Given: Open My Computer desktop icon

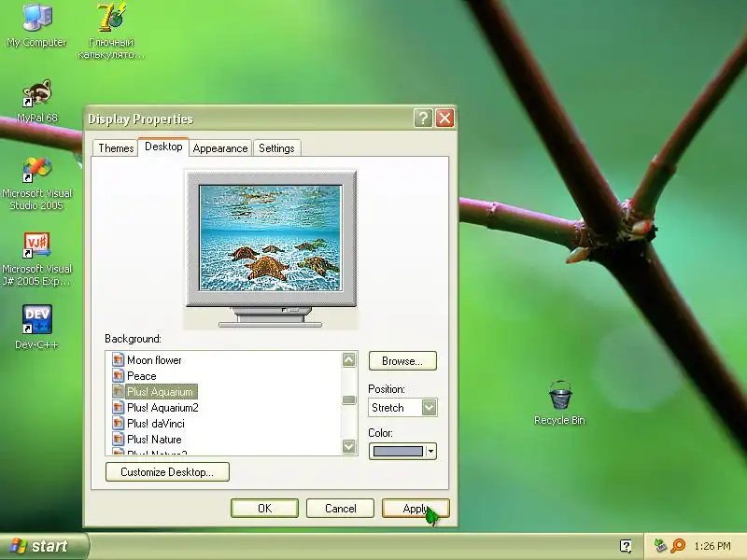Looking at the screenshot, I should [36, 25].
